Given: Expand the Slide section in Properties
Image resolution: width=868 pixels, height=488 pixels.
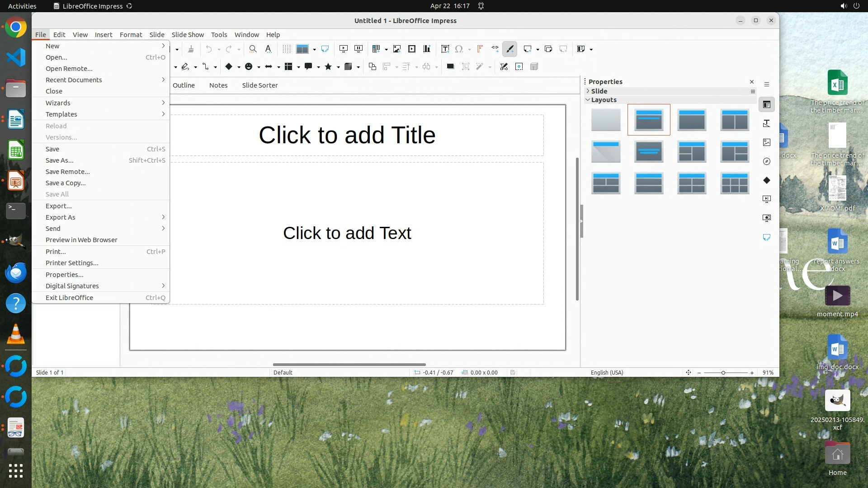Looking at the screenshot, I should pos(599,91).
